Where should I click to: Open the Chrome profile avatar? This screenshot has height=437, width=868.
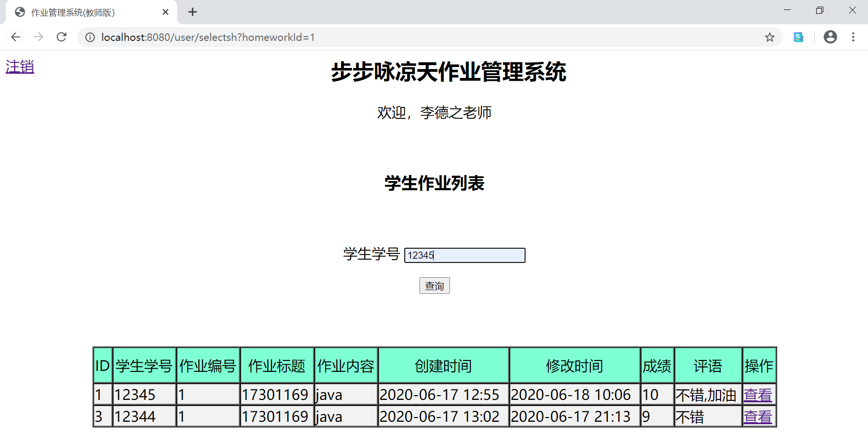(x=830, y=37)
